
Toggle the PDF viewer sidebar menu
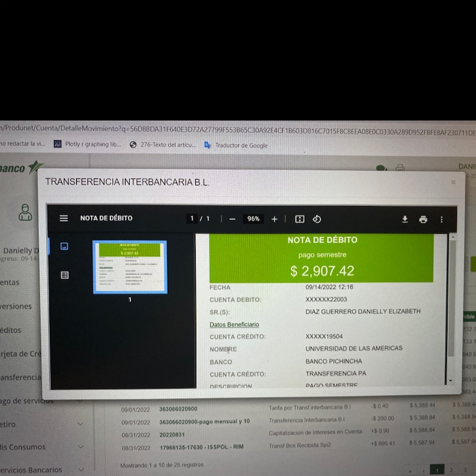(x=64, y=218)
